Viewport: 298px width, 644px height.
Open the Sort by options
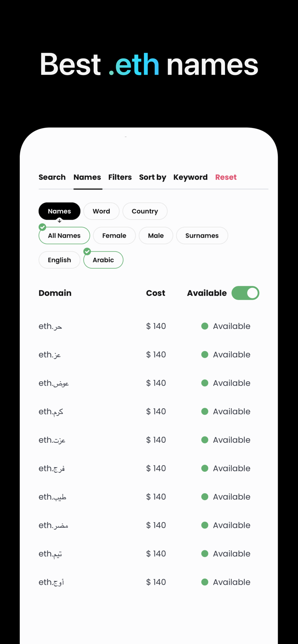(x=152, y=177)
